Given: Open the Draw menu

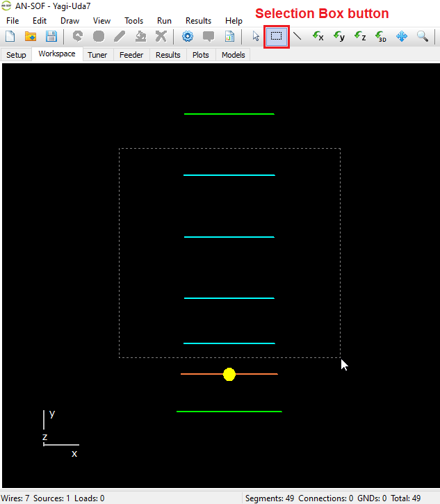Looking at the screenshot, I should click(x=70, y=21).
